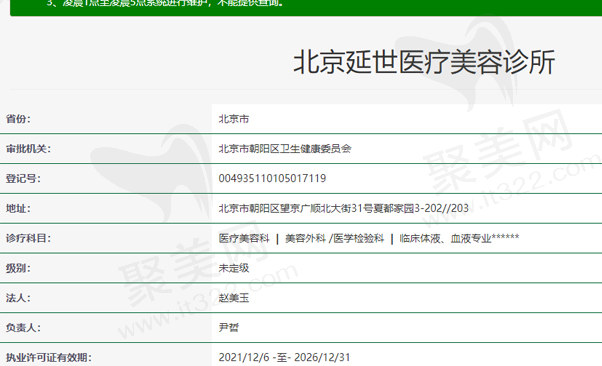Select 临床体液、血液专业 text
602x366 pixels.
click(x=445, y=238)
